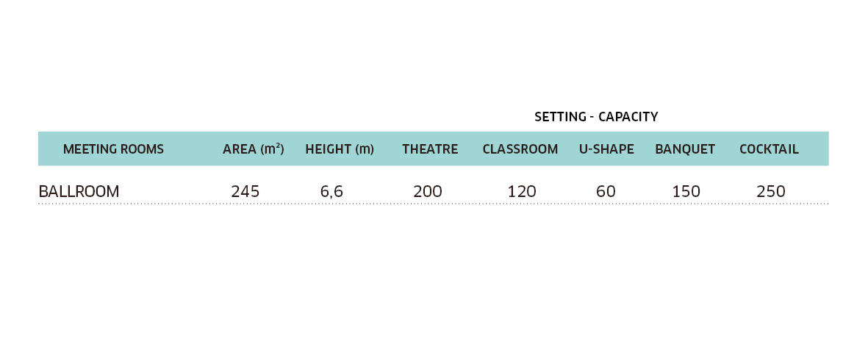Screen dimensions: 868x347
Task: Click the U-shape capacity value 60
Action: [606, 191]
